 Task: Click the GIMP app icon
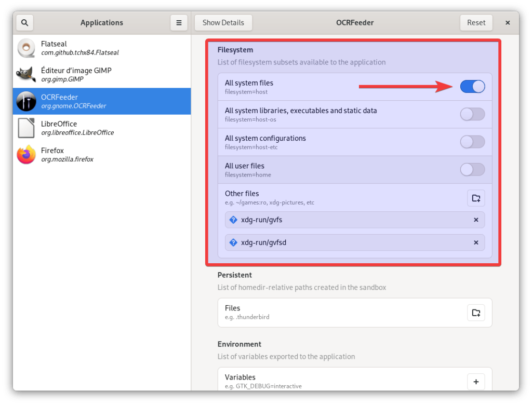26,74
